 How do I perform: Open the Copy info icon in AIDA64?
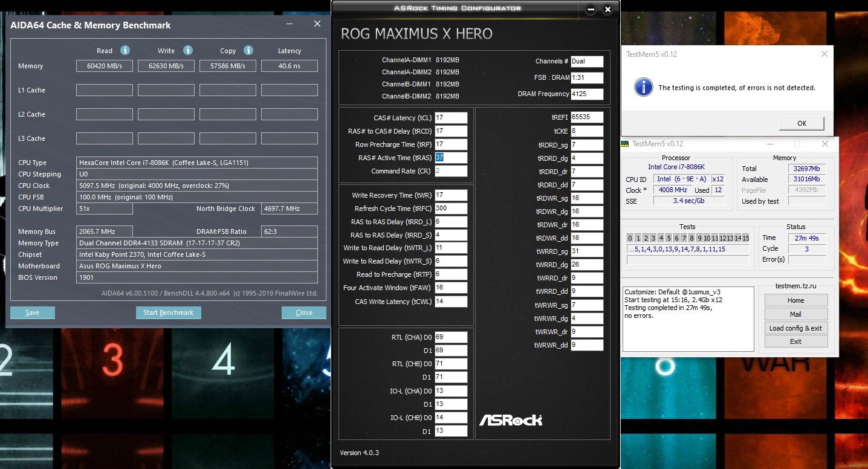(248, 50)
